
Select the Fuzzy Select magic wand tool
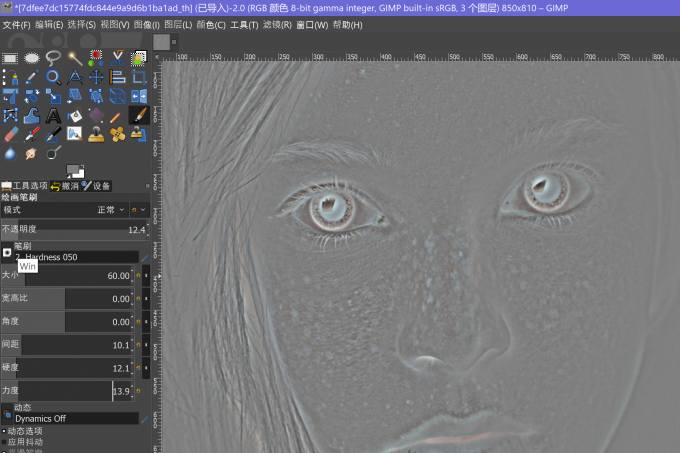(75, 58)
